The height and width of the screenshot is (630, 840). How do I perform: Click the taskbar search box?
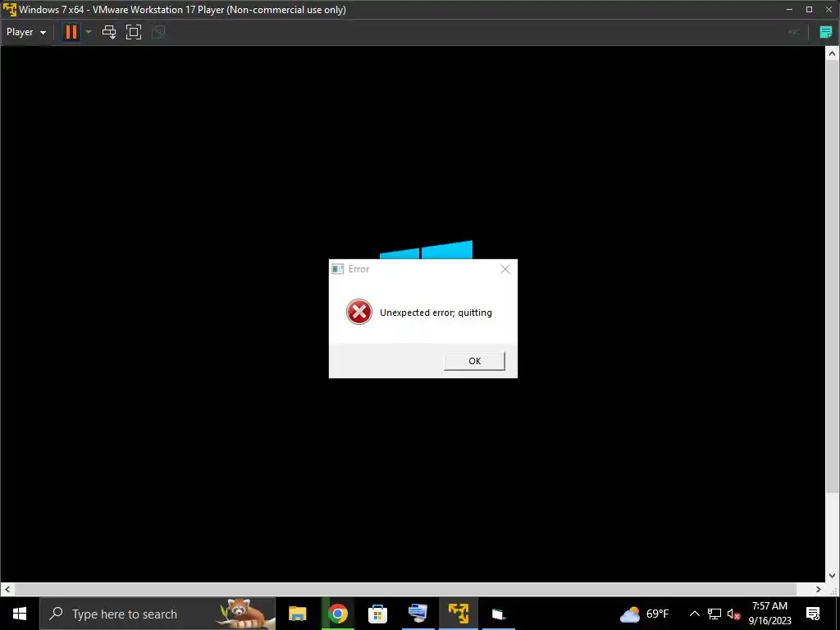point(157,614)
